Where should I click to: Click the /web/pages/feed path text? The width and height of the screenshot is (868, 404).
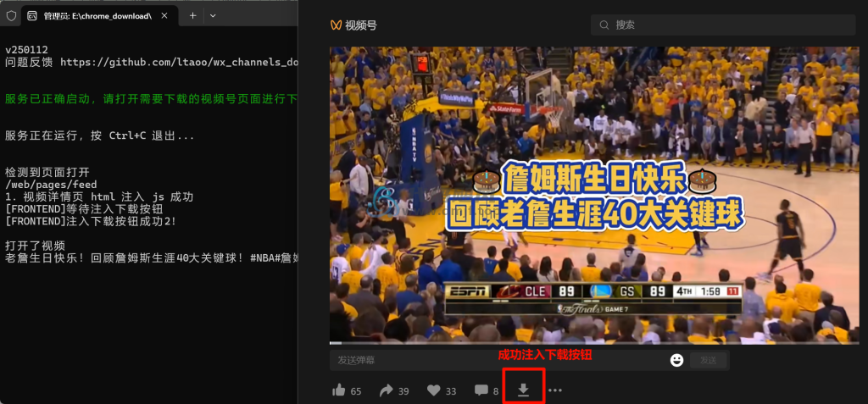[x=51, y=185]
